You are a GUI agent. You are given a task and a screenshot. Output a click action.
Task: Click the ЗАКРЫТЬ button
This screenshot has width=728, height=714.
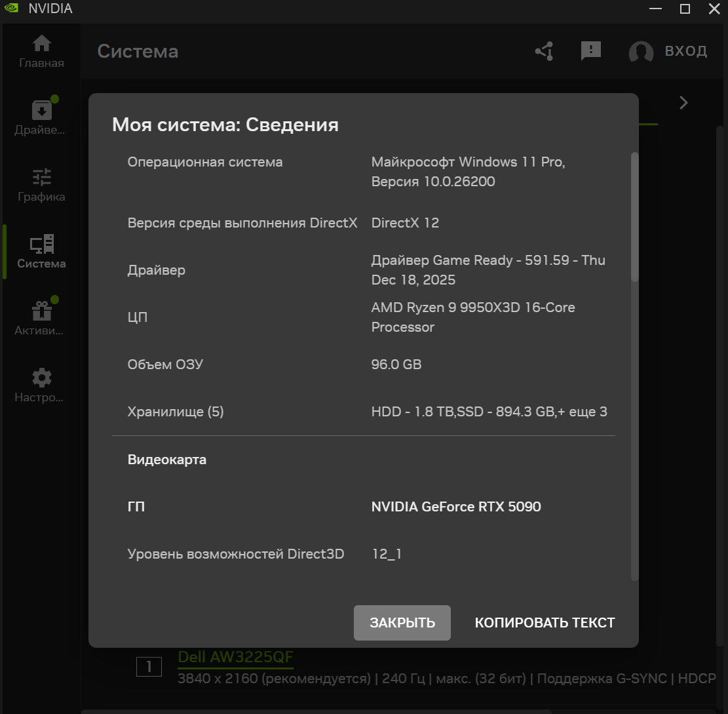[402, 622]
